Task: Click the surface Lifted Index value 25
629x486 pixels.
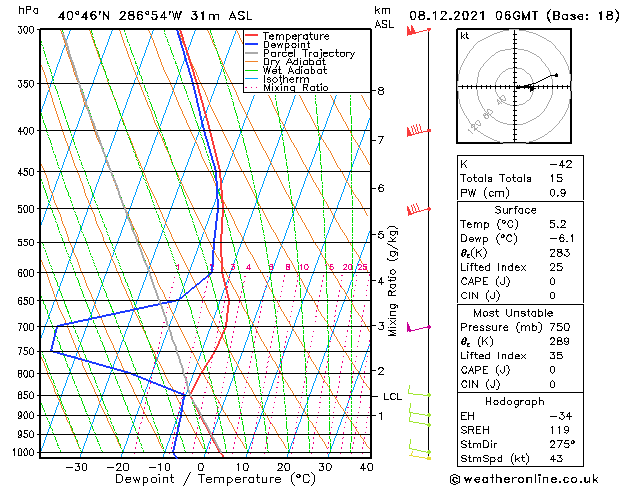Action: pyautogui.click(x=556, y=267)
